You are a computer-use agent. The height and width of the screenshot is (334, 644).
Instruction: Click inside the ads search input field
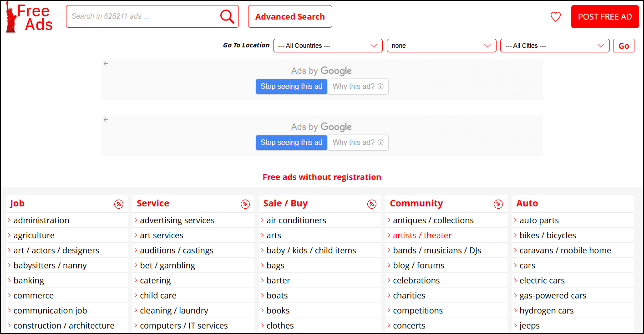coord(146,16)
